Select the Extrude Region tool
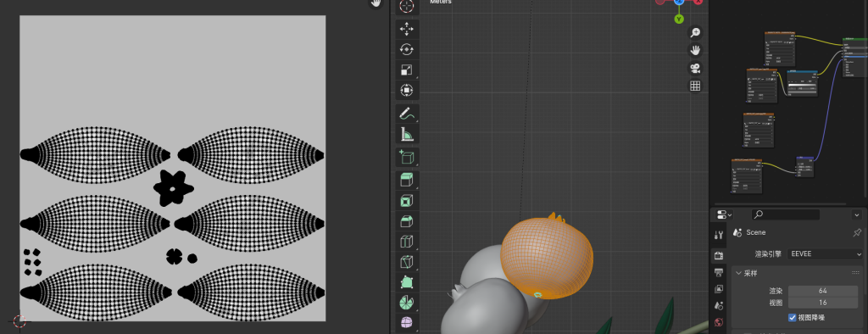 pos(407,180)
